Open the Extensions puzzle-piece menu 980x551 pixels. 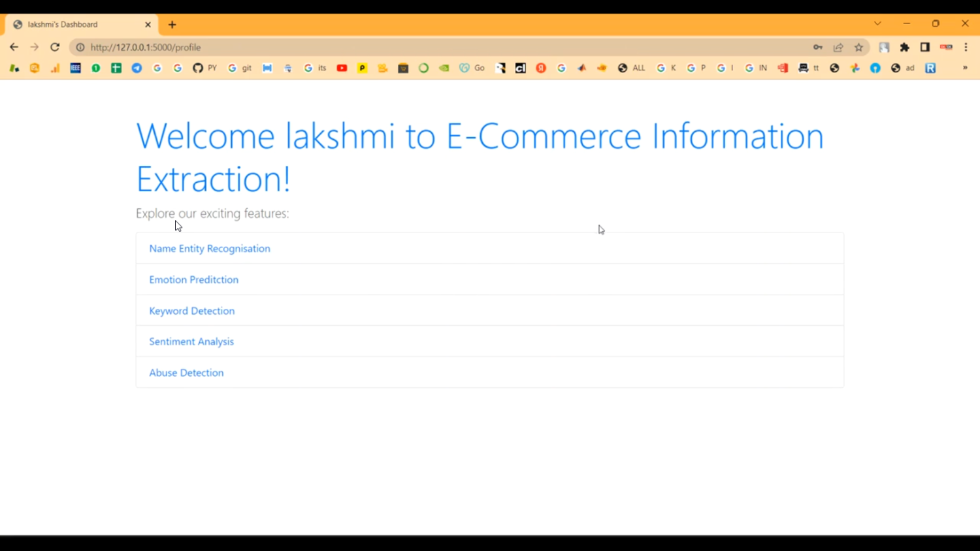tap(905, 47)
